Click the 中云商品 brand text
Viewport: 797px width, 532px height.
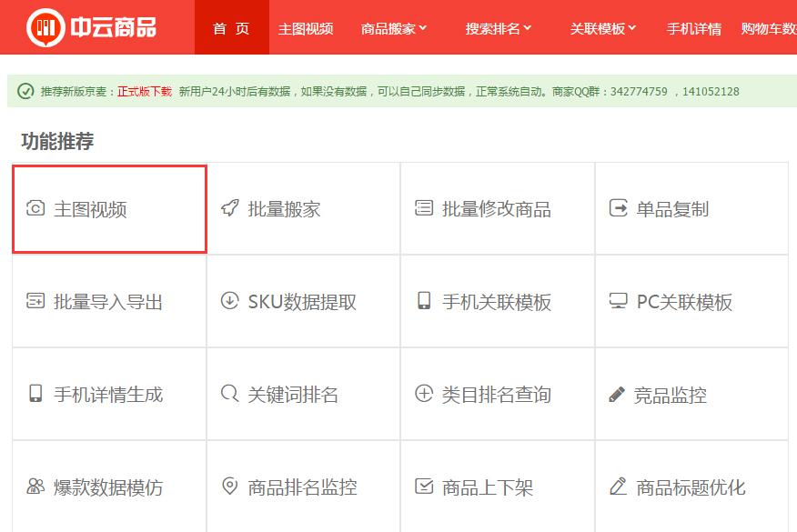point(114,27)
